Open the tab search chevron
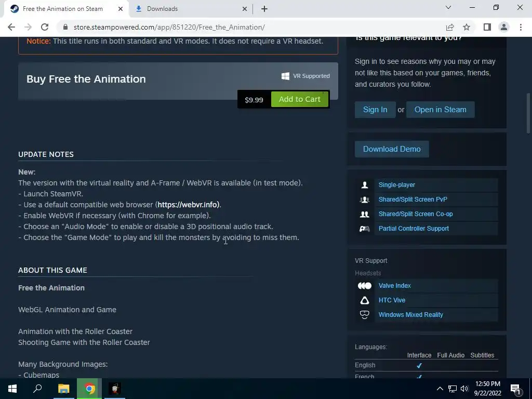This screenshot has height=399, width=532. click(x=448, y=7)
